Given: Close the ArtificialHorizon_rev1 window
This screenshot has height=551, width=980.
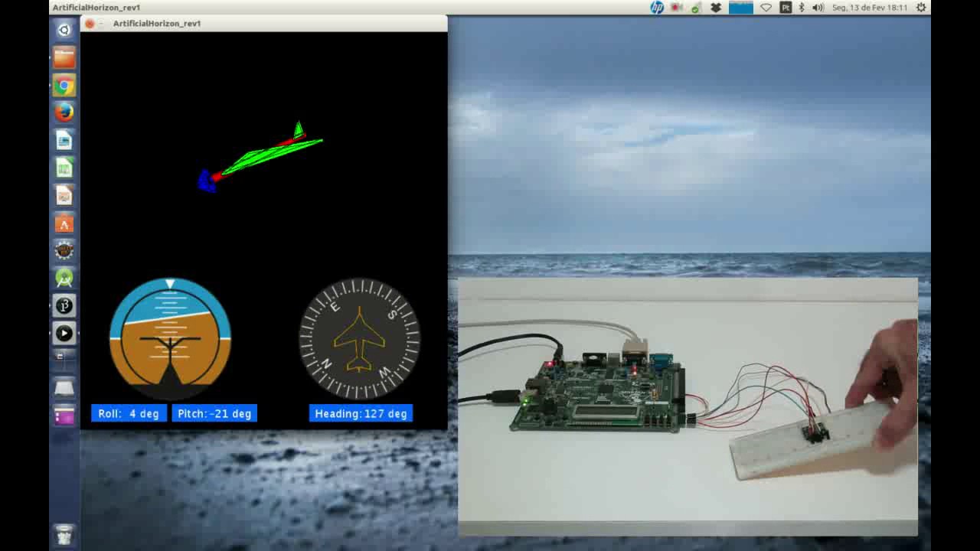Looking at the screenshot, I should pyautogui.click(x=90, y=24).
